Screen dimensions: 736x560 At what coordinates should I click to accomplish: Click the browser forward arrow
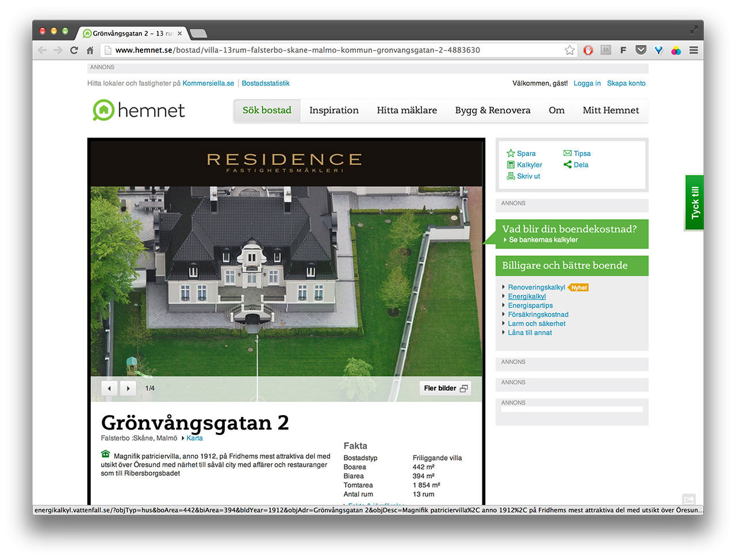[x=58, y=50]
